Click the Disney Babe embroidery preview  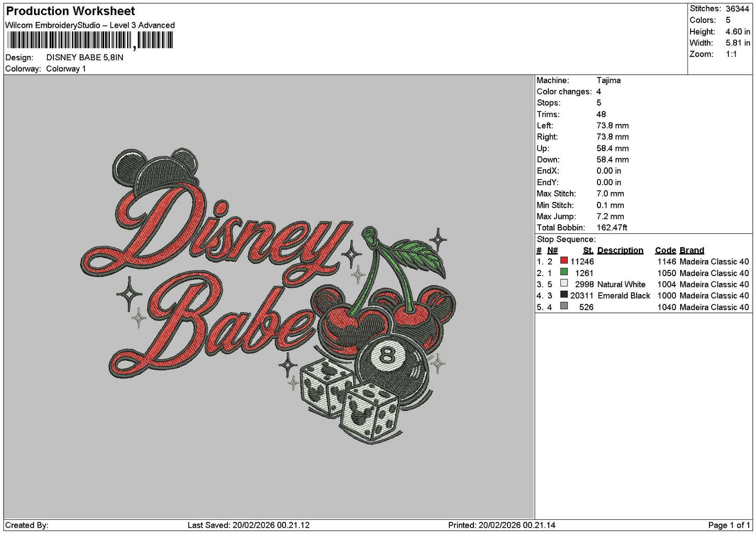pyautogui.click(x=268, y=297)
